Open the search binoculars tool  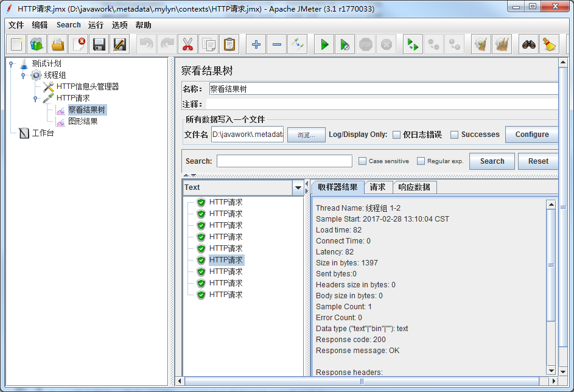(x=527, y=44)
